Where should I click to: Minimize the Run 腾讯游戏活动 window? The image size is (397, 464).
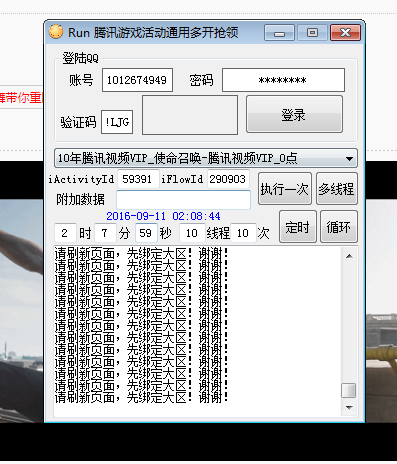(x=279, y=33)
